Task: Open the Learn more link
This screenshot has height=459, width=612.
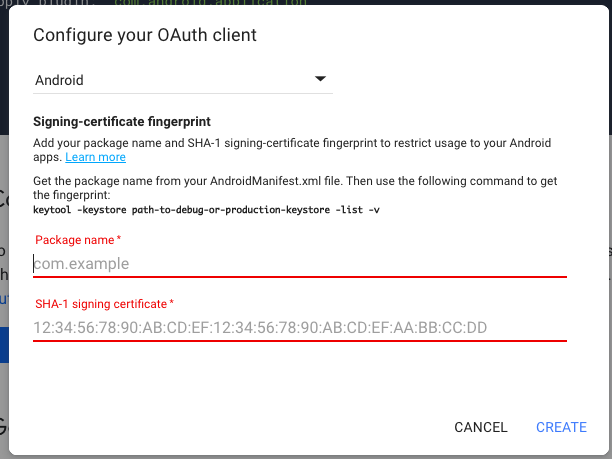Action: tap(95, 157)
